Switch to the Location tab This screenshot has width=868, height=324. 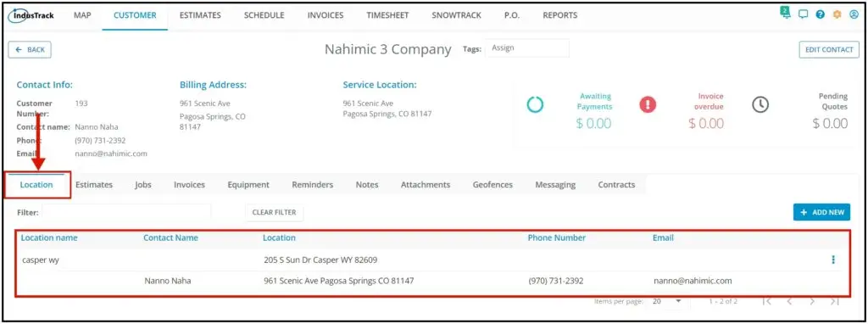point(36,185)
